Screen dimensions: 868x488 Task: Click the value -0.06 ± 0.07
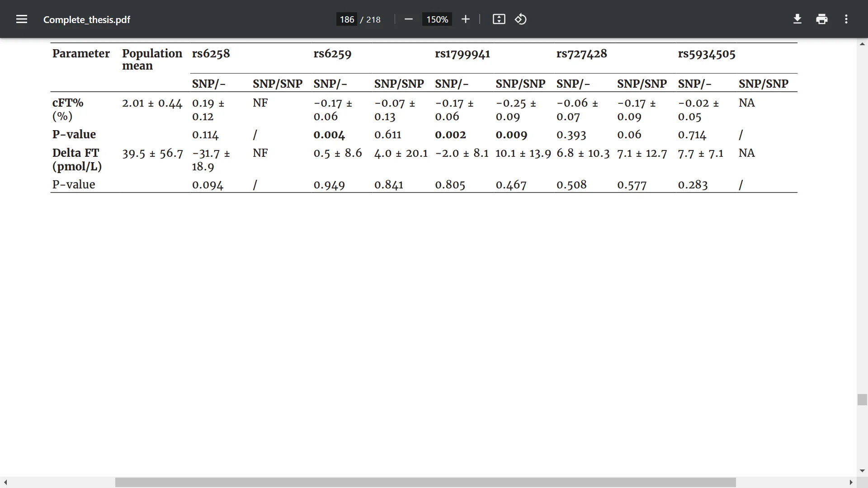(577, 110)
